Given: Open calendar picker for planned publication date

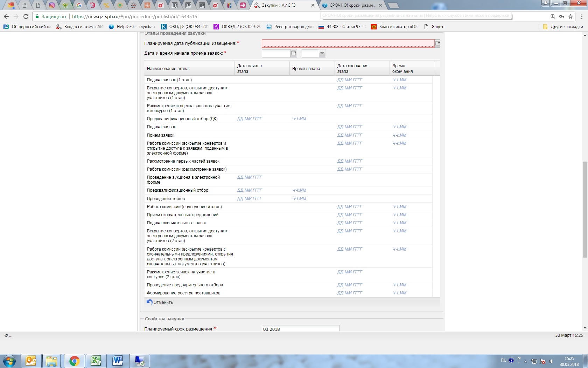Looking at the screenshot, I should (437, 43).
